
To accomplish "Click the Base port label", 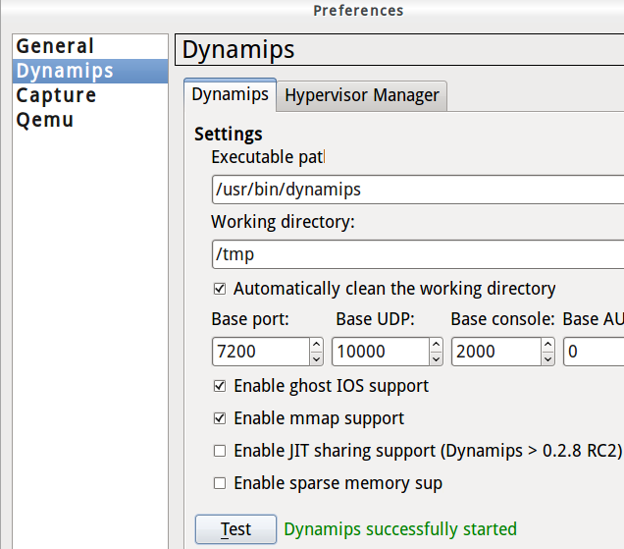I will pos(250,319).
